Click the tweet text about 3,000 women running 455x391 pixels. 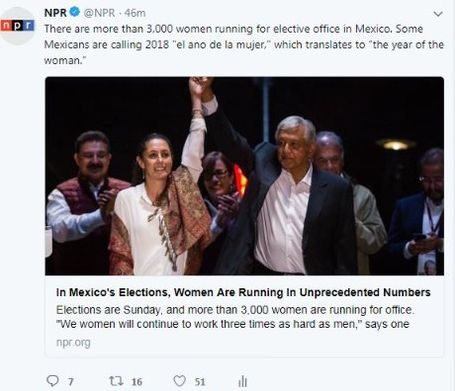coord(244,45)
